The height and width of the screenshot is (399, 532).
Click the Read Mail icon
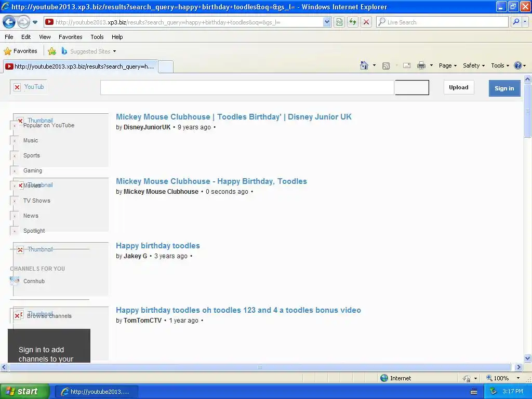click(x=407, y=65)
